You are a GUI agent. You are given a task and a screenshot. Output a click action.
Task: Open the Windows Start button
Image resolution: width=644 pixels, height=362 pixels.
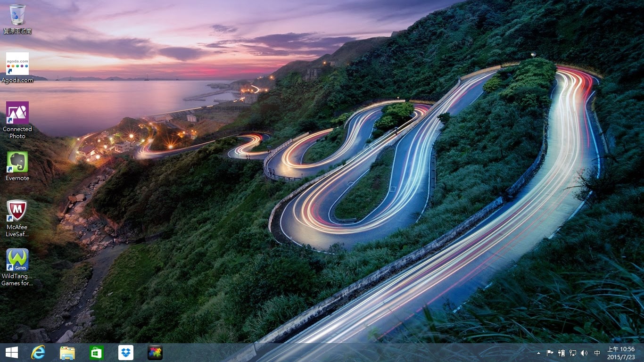(x=12, y=353)
